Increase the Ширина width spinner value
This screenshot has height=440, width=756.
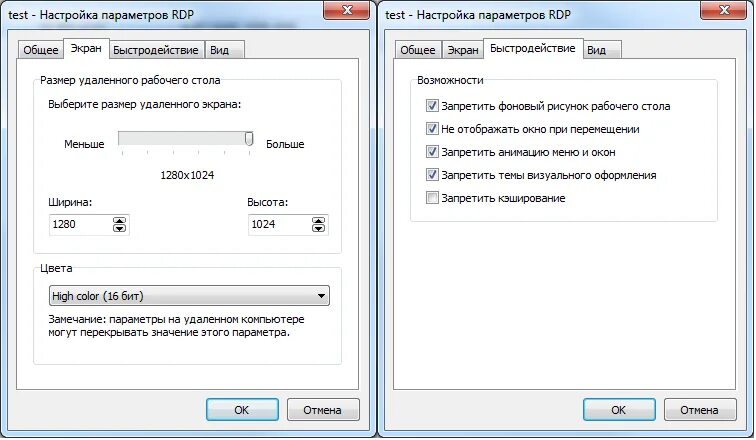pos(119,221)
